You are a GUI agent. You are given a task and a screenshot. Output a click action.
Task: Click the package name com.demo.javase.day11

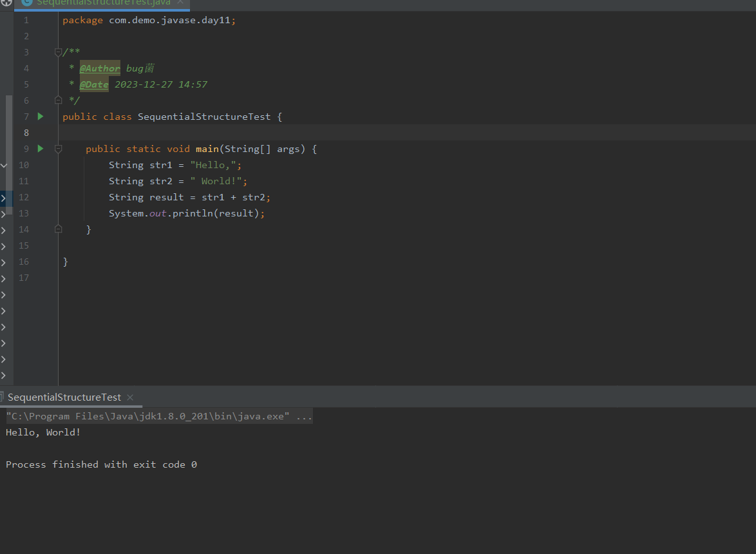click(x=169, y=20)
